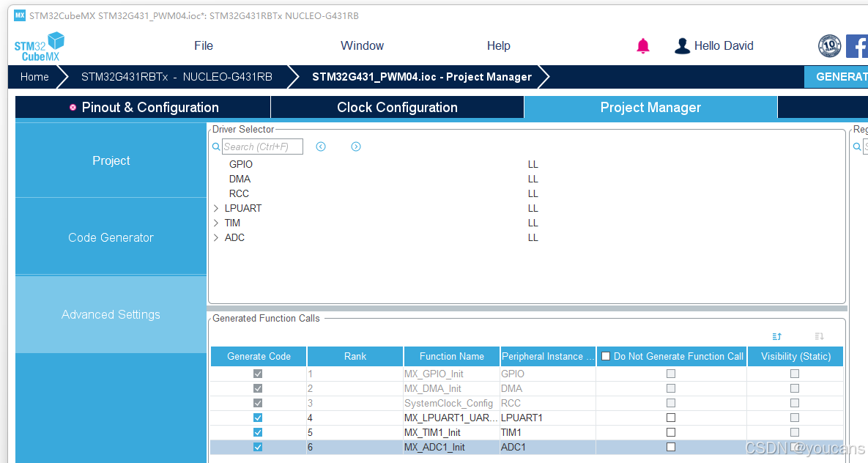Open the pink notification bell
Viewport: 868px width, 463px height.
642,46
